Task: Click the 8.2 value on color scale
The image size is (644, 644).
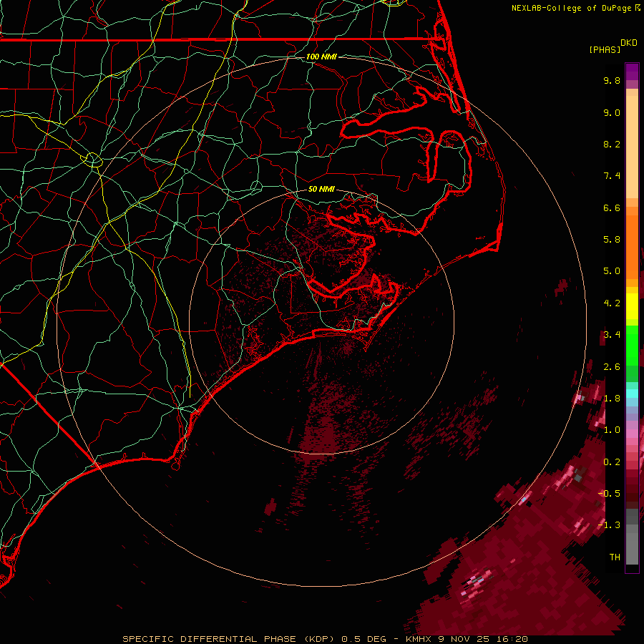Action: pyautogui.click(x=612, y=144)
